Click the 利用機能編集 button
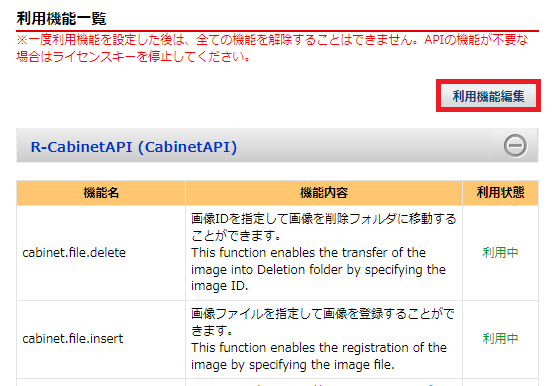Viewport: 552px width, 386px height. [x=488, y=96]
